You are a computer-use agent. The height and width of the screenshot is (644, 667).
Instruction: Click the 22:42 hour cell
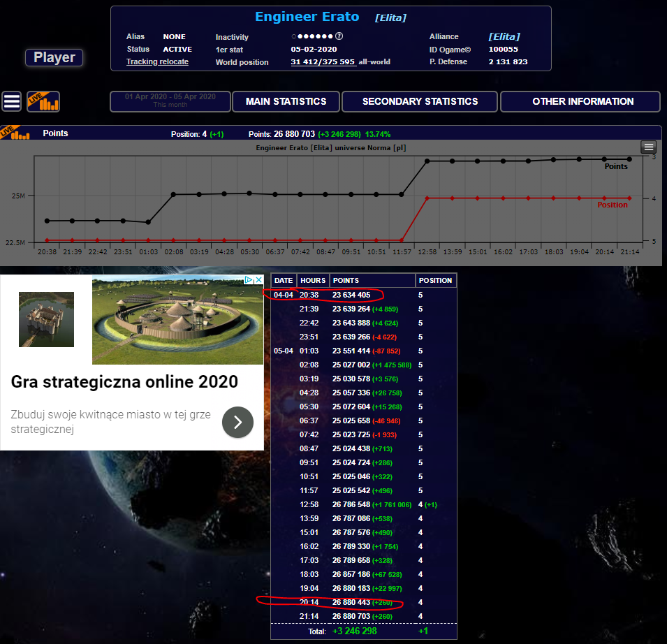(x=309, y=323)
